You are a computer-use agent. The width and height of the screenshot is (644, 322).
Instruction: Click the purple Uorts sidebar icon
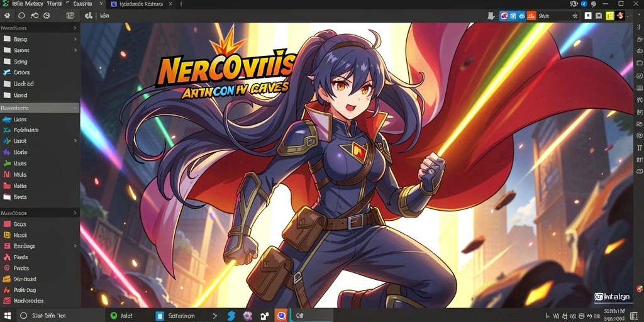click(x=6, y=152)
